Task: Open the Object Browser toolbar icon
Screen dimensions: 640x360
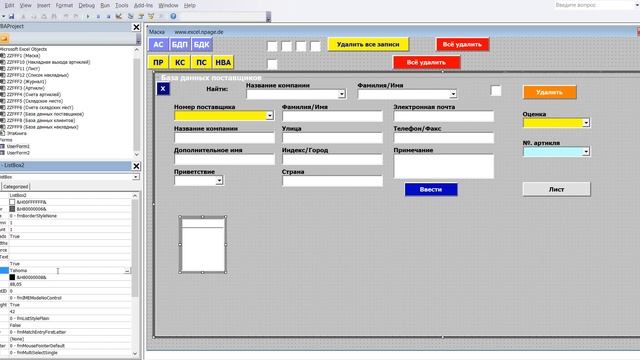Action: click(x=151, y=16)
